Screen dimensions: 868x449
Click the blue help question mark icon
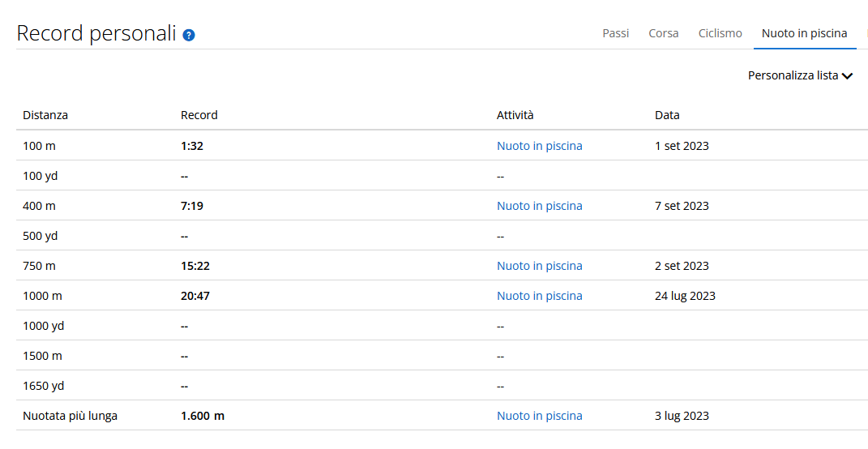(189, 35)
